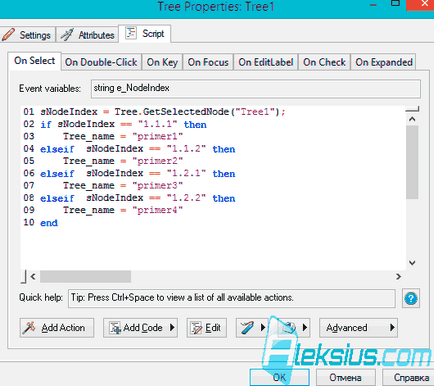
Task: Open the Attributes tab
Action: pyautogui.click(x=87, y=35)
